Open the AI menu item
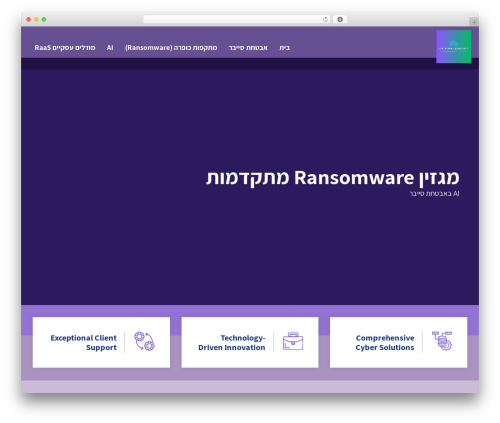The height and width of the screenshot is (423, 500). click(x=110, y=48)
